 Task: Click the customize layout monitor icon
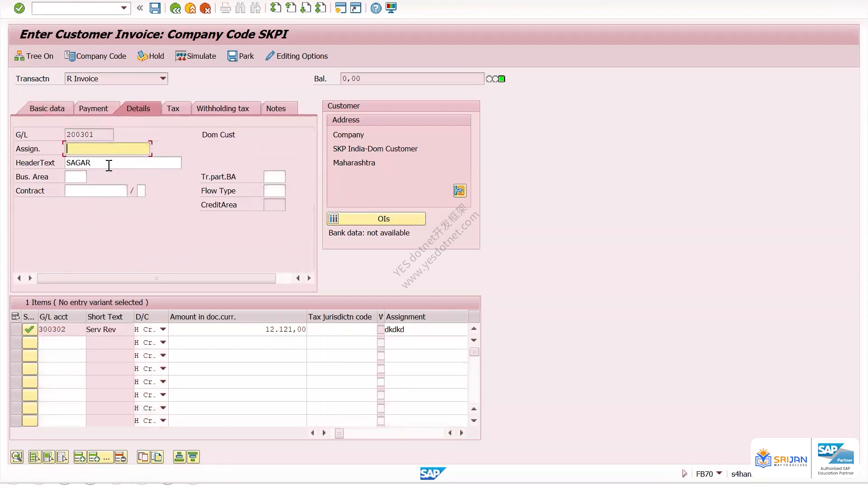click(392, 8)
